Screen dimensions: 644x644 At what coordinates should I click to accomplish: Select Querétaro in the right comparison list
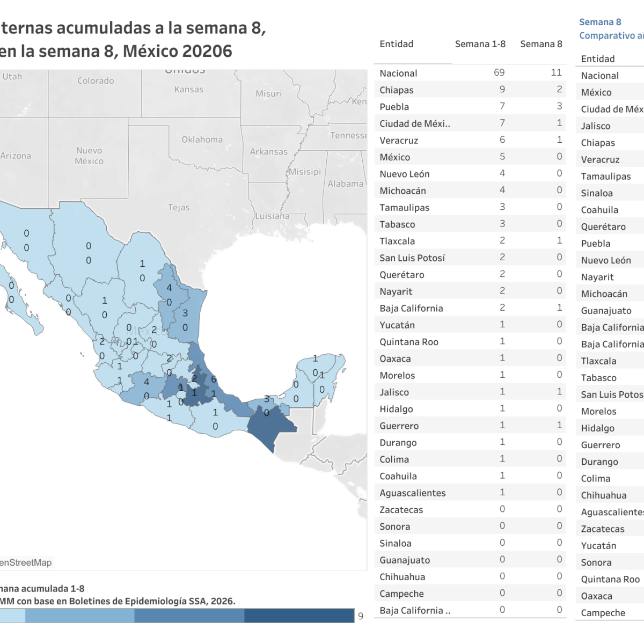[x=603, y=226]
